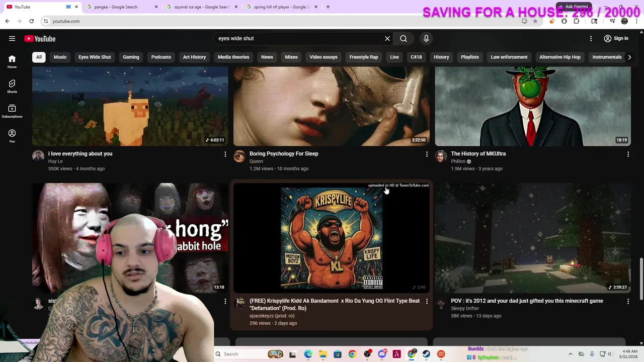Image resolution: width=644 pixels, height=362 pixels.
Task: Open options for the Krispylife Kidd video
Action: point(427,301)
